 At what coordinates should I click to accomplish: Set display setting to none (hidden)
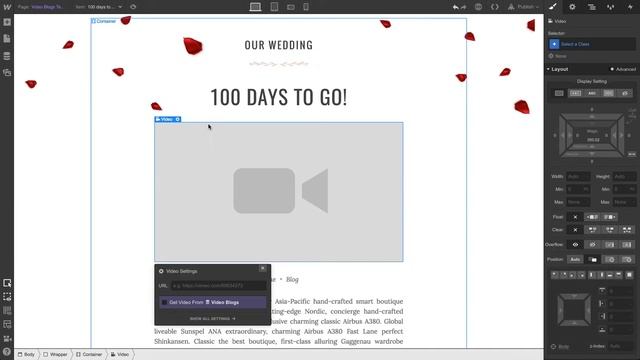click(x=625, y=93)
